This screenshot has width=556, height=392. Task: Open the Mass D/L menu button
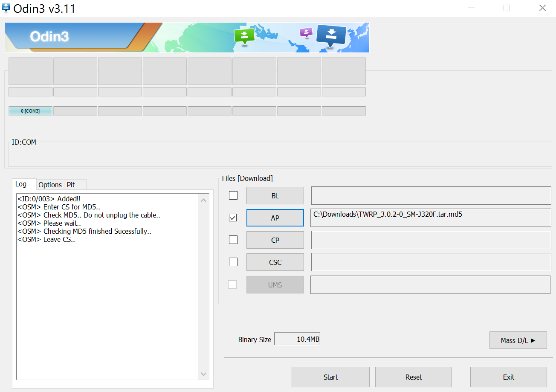(x=518, y=340)
